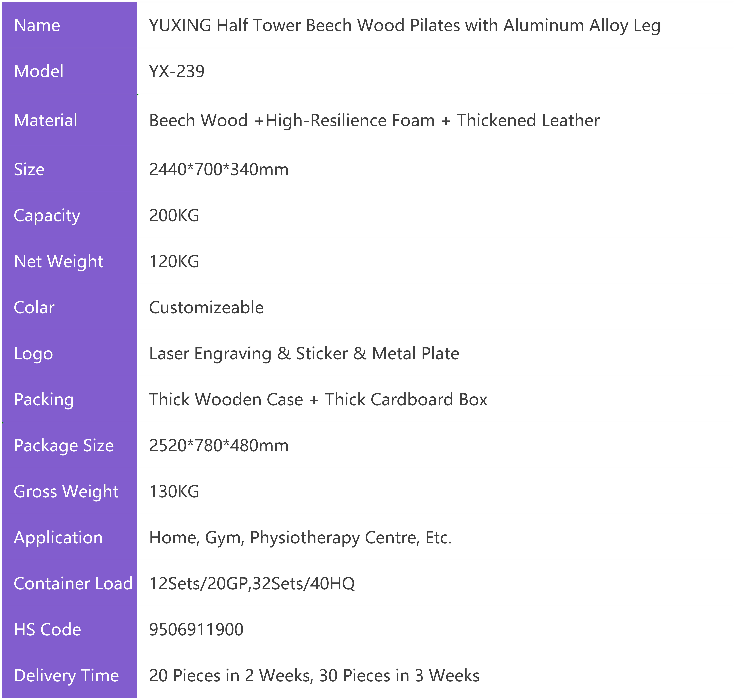Click the 'Size' label cell

tap(69, 169)
